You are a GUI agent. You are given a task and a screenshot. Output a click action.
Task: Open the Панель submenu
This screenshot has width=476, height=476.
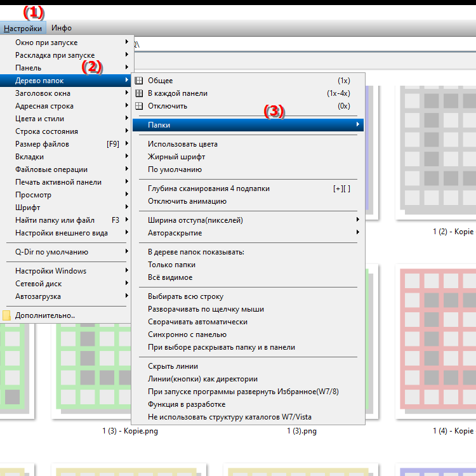click(65, 68)
